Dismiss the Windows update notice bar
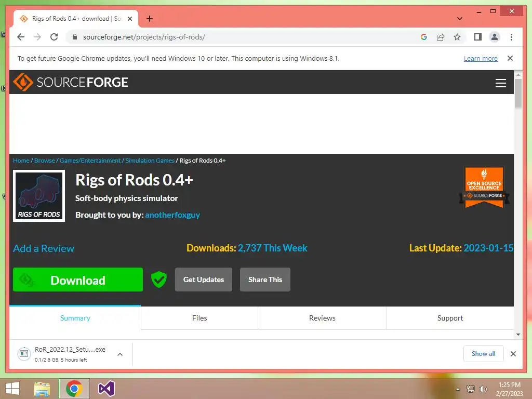 510,58
